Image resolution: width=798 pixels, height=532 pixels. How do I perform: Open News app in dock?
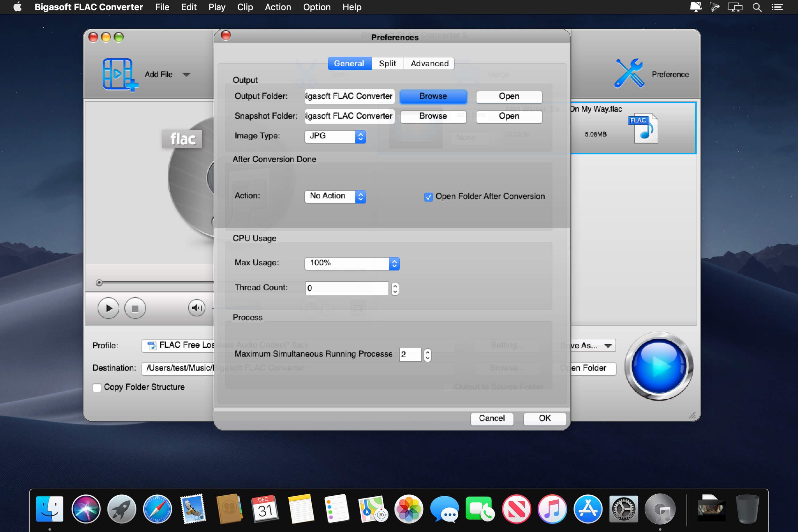[x=516, y=509]
